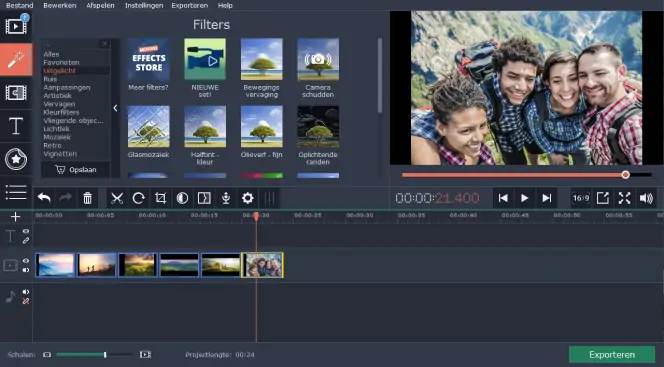The height and width of the screenshot is (367, 664).
Task: Open the Bewerken menu
Action: pyautogui.click(x=60, y=6)
